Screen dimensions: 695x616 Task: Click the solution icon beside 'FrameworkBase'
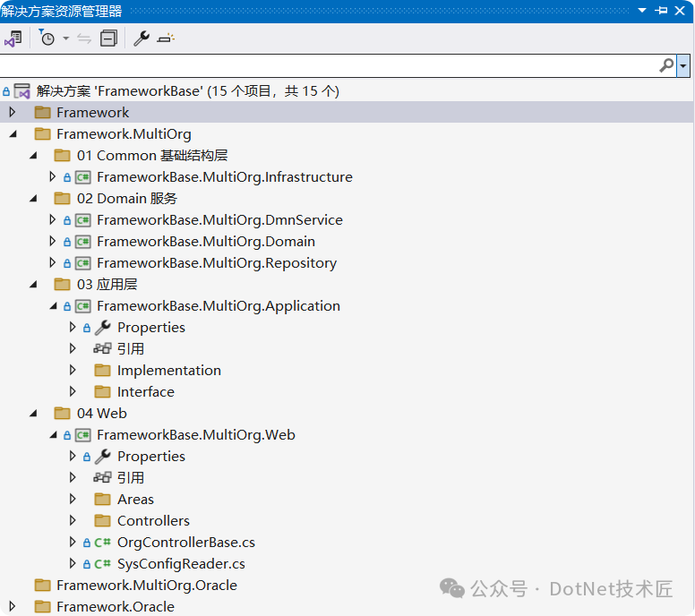21,91
